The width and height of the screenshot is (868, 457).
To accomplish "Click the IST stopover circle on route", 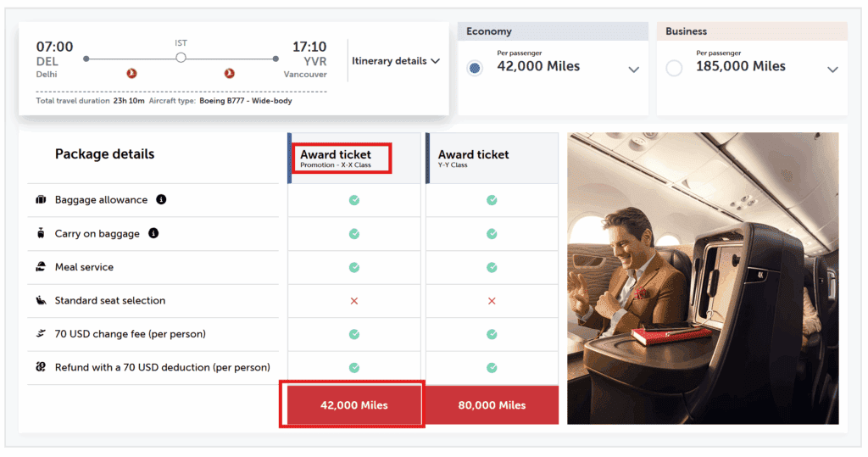I will coord(181,58).
